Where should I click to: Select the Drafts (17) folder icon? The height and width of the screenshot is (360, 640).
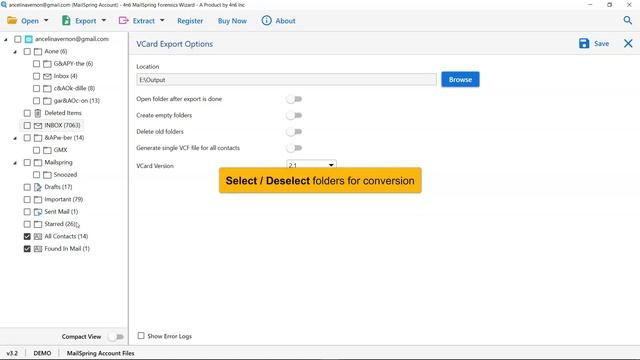tap(38, 187)
